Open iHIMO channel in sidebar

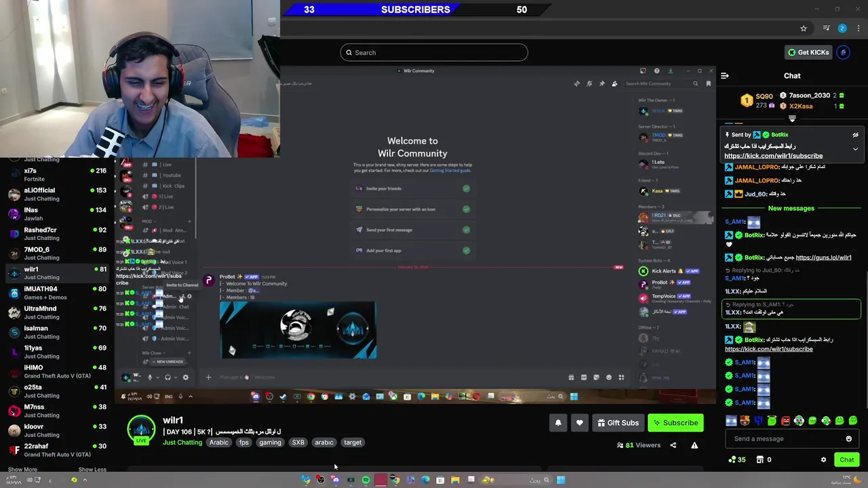click(x=57, y=371)
